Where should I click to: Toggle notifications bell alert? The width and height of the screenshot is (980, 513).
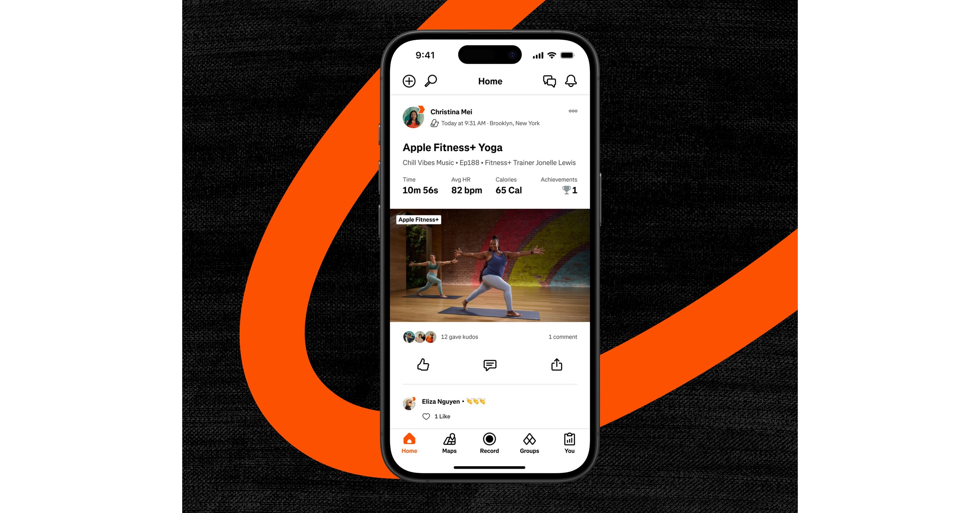[x=571, y=81]
